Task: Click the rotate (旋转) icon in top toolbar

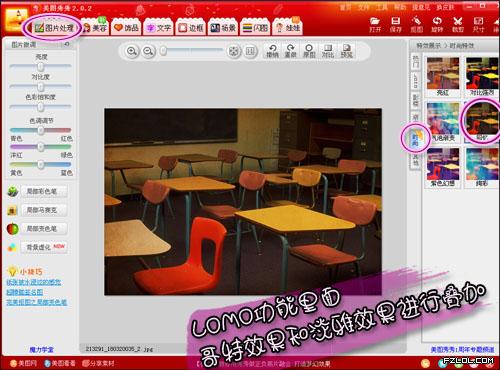Action: [x=437, y=24]
